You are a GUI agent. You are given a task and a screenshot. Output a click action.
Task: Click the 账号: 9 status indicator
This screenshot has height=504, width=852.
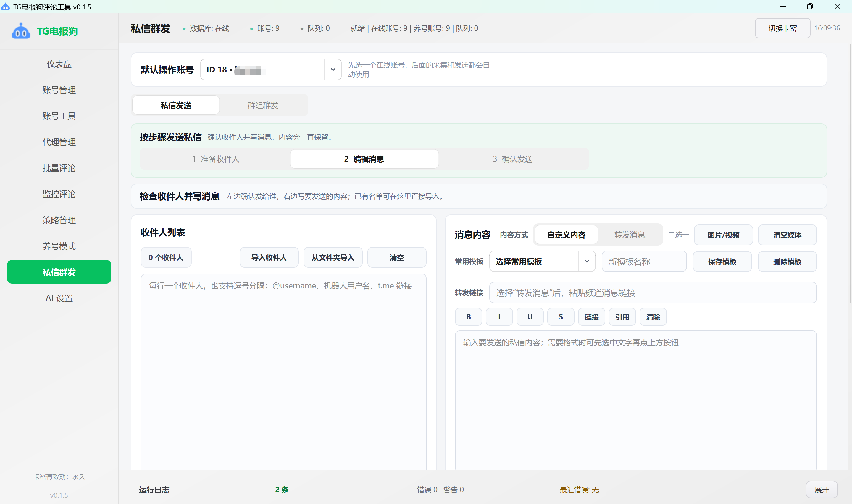[x=265, y=28]
